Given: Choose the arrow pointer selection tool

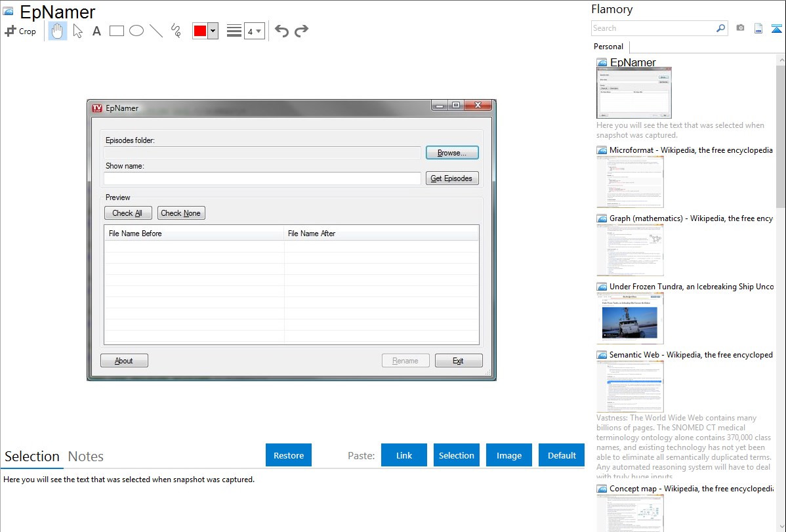Looking at the screenshot, I should [x=77, y=31].
